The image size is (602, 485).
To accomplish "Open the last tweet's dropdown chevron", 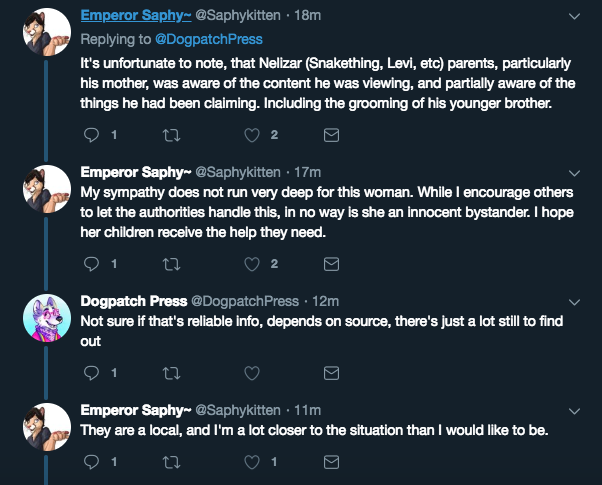I will (x=574, y=410).
